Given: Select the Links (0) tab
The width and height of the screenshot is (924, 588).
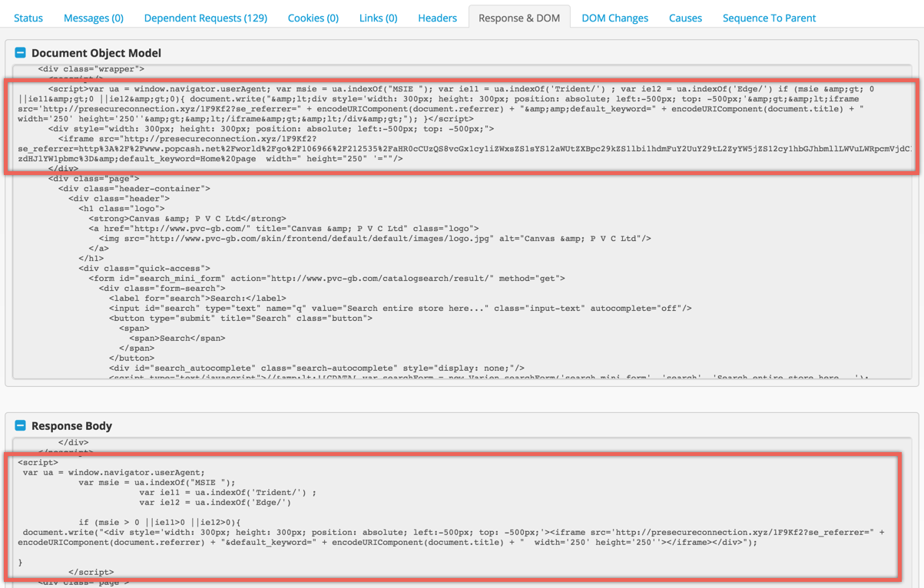Looking at the screenshot, I should pyautogui.click(x=379, y=18).
